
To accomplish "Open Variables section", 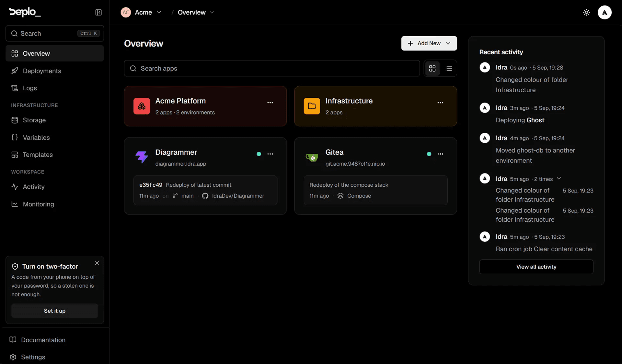I will tap(55, 138).
